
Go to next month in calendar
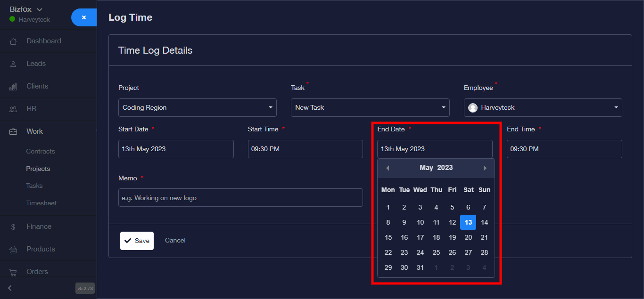tap(485, 168)
